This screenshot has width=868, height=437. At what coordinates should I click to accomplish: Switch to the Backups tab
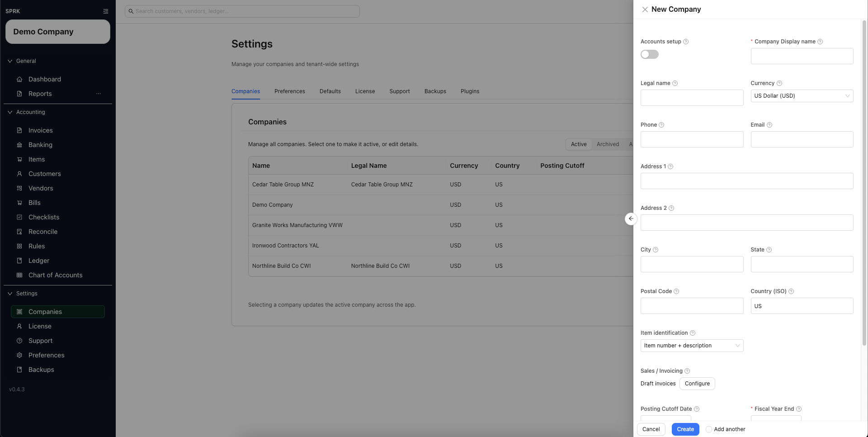pyautogui.click(x=435, y=91)
